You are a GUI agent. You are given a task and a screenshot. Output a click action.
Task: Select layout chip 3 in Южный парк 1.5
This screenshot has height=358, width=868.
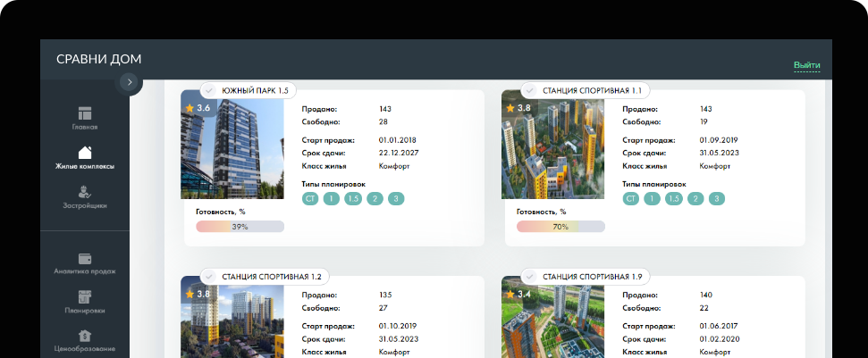(x=396, y=199)
